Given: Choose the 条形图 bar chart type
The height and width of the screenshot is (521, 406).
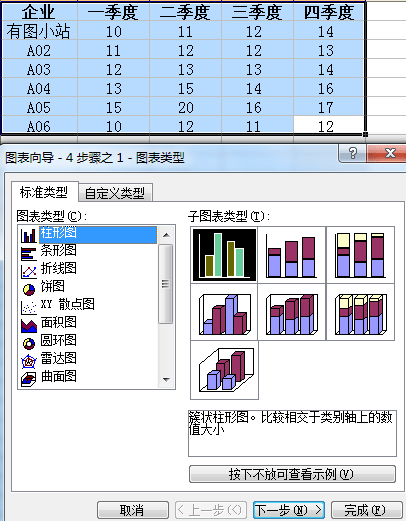Looking at the screenshot, I should pos(29,253).
